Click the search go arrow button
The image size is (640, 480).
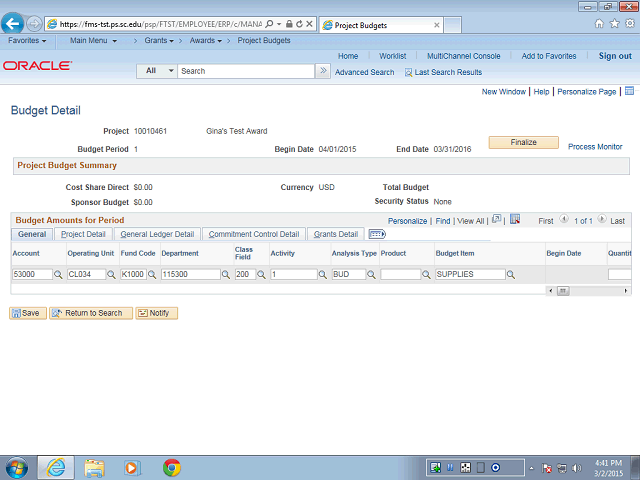(323, 71)
